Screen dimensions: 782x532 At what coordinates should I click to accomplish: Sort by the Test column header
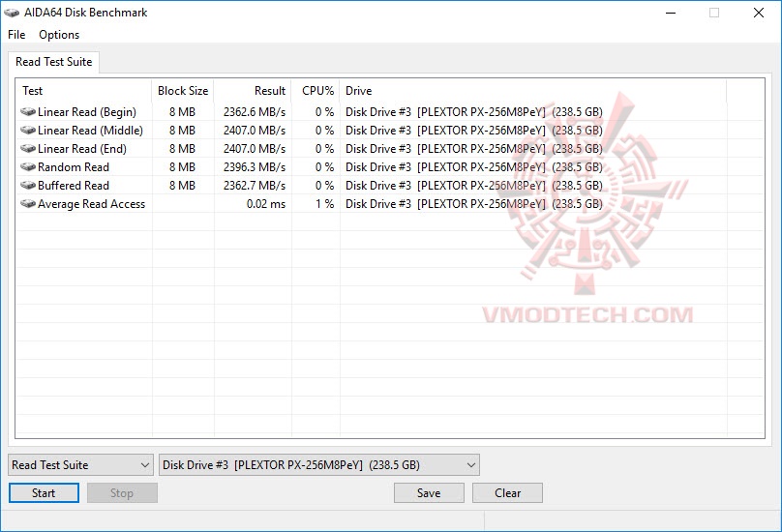point(84,91)
